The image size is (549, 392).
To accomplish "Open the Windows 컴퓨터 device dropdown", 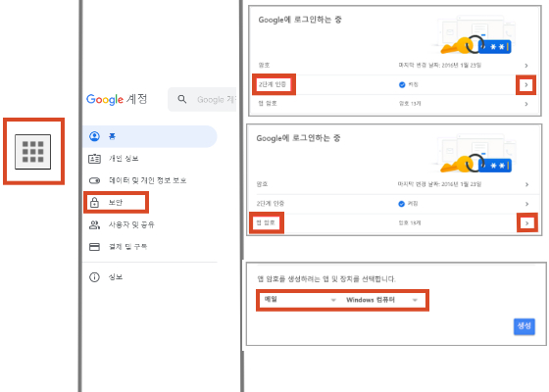I will (x=382, y=300).
